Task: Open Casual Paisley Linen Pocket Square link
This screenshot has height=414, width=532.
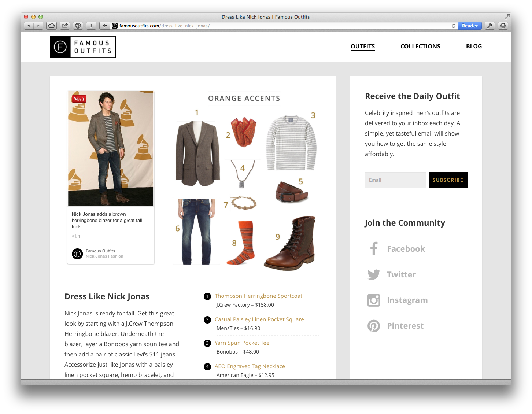Action: pos(259,319)
